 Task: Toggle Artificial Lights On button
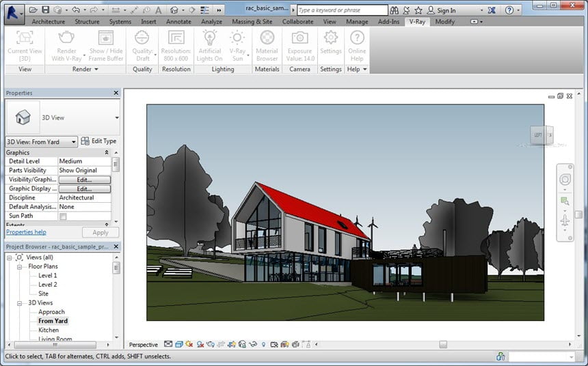[210, 46]
